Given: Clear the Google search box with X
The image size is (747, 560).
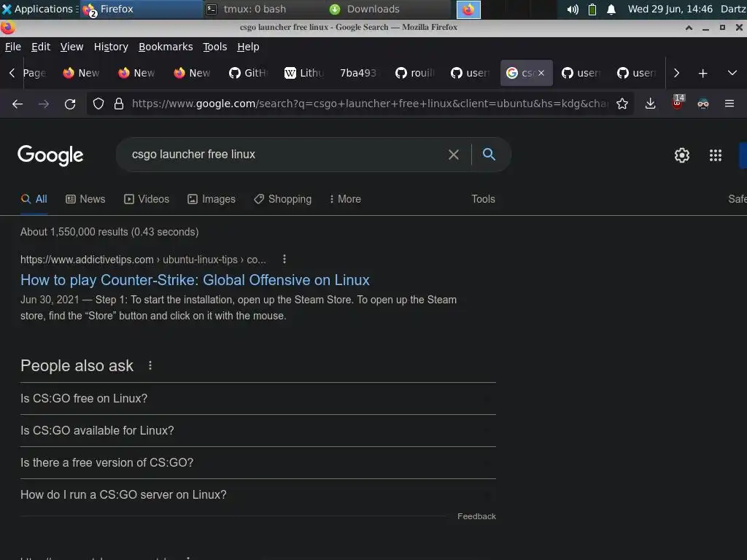Looking at the screenshot, I should point(454,155).
